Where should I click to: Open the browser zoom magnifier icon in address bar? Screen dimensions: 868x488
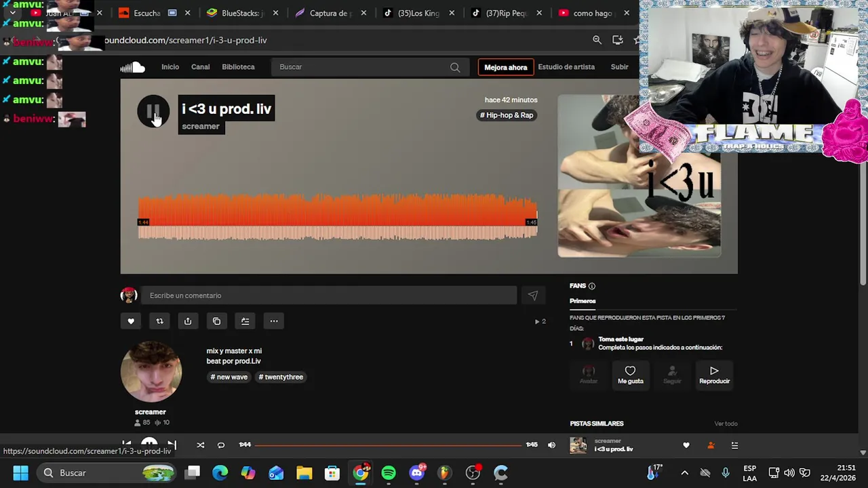pos(597,40)
